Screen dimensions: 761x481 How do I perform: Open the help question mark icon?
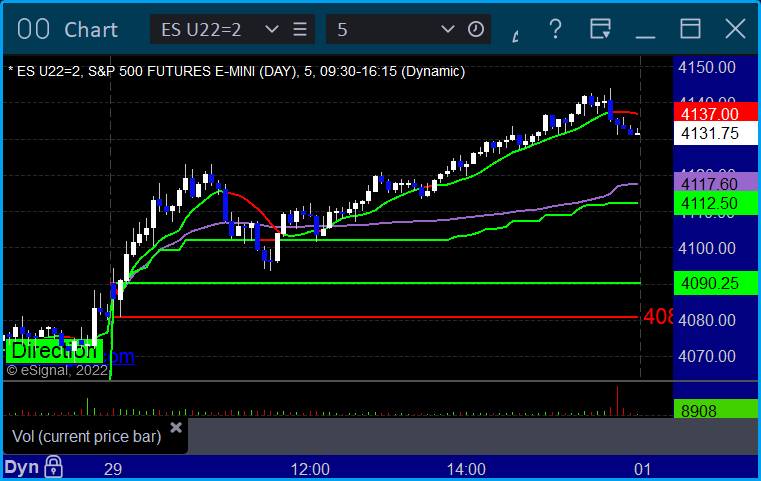(x=555, y=29)
